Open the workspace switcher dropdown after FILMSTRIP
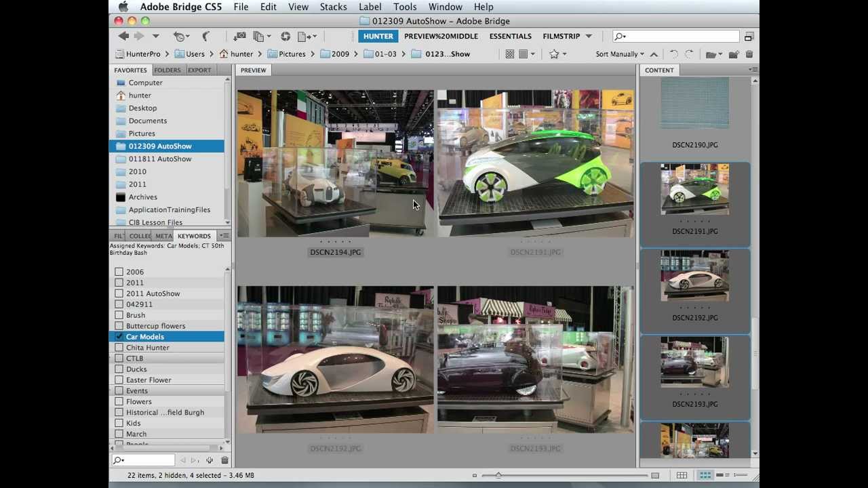Viewport: 868px width, 488px height. pyautogui.click(x=589, y=37)
